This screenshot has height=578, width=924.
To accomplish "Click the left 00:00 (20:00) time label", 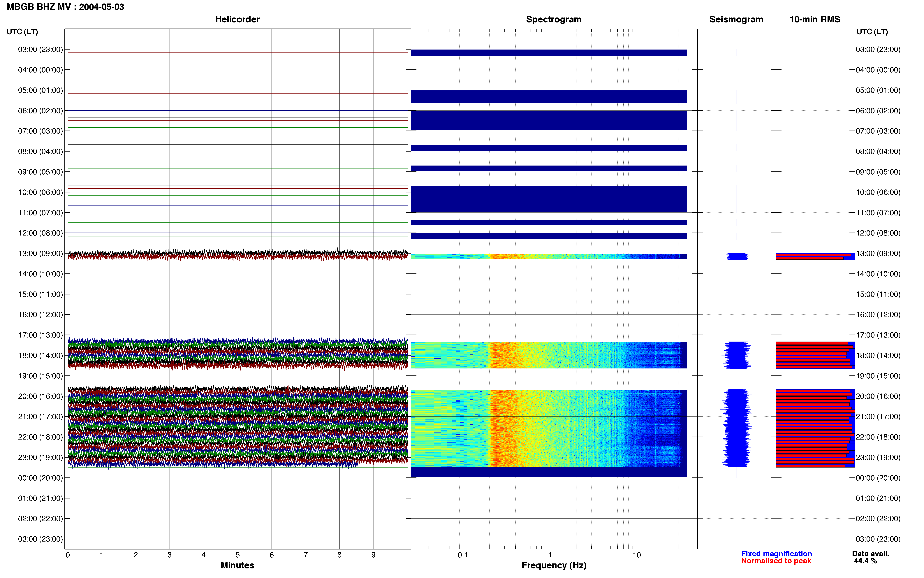I will (x=41, y=478).
